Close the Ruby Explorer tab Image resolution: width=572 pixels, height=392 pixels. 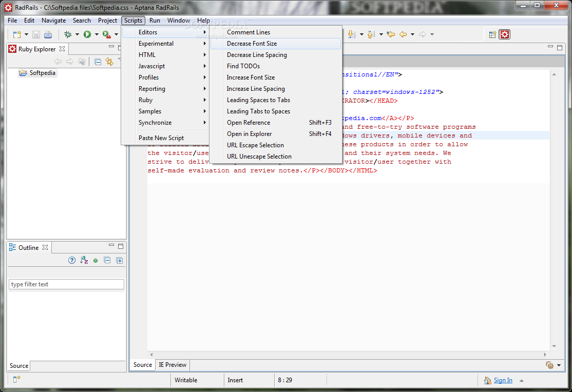point(62,49)
